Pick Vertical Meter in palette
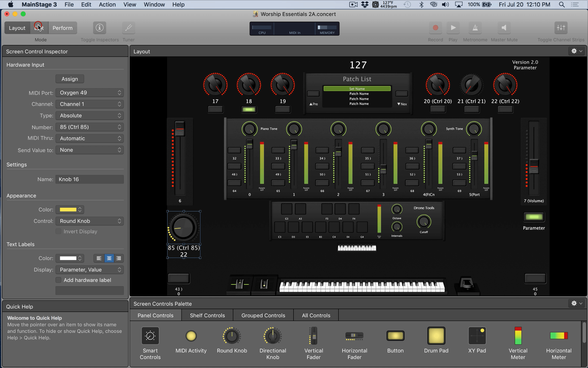 tap(518, 336)
